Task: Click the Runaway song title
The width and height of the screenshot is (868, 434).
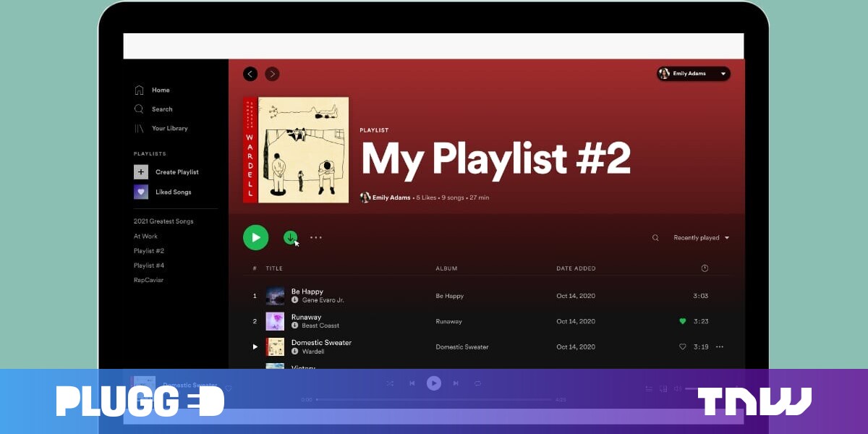Action: (x=306, y=317)
